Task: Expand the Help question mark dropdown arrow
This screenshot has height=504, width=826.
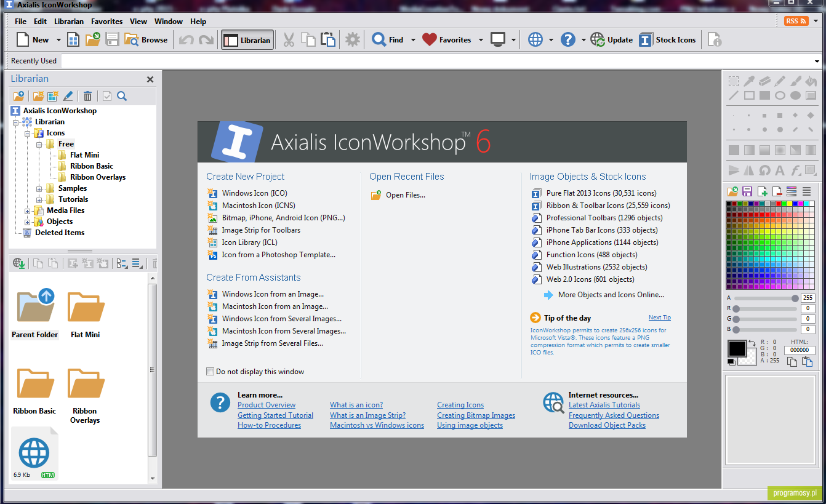Action: pos(583,40)
